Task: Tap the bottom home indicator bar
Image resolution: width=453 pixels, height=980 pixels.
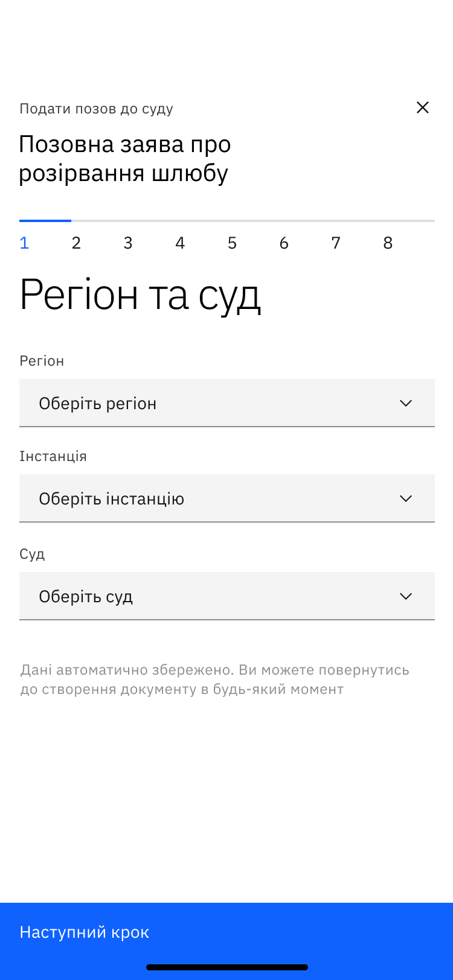Action: tap(226, 967)
